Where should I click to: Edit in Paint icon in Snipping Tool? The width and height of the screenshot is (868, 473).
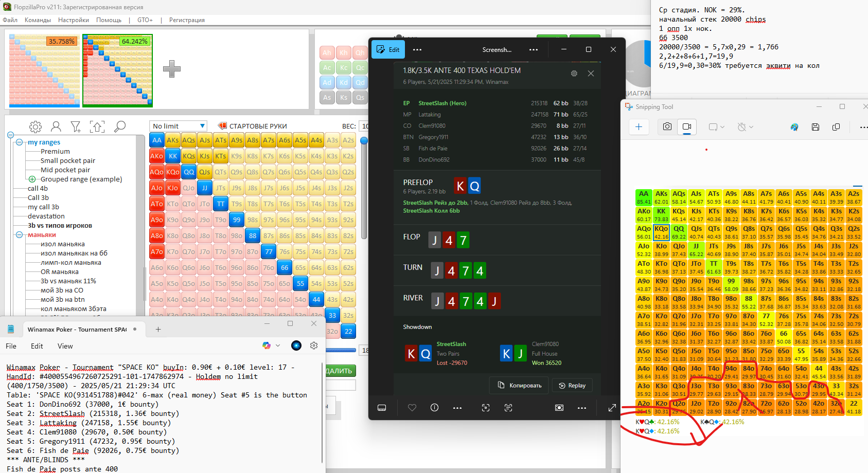tap(794, 127)
